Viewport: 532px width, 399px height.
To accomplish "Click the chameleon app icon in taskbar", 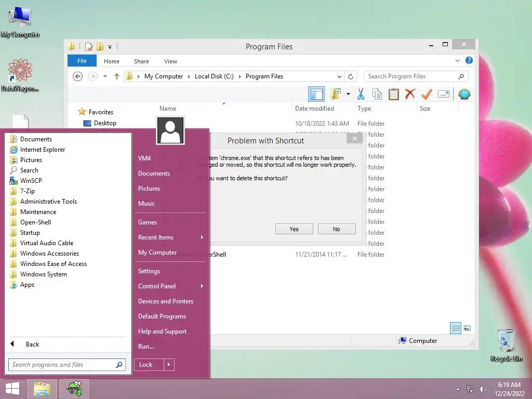I will 74,389.
